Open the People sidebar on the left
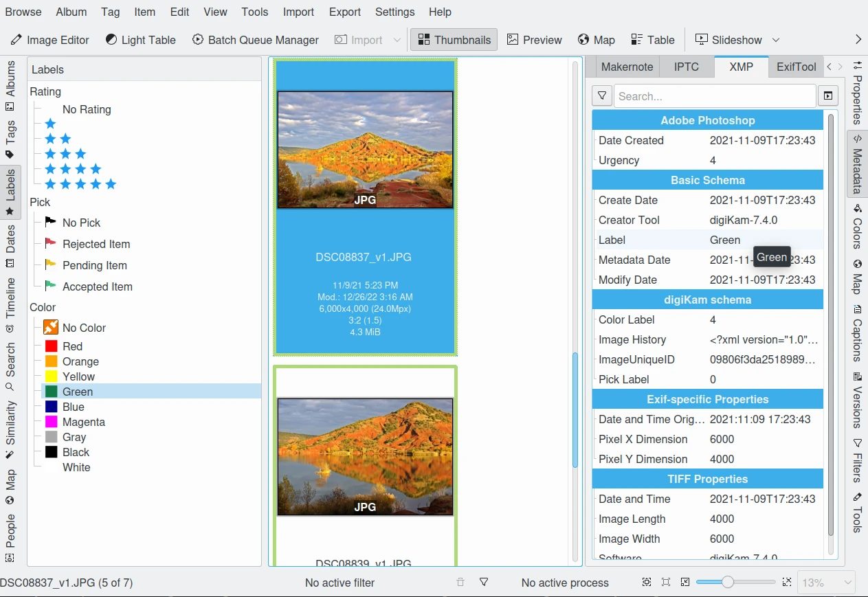 coord(10,537)
